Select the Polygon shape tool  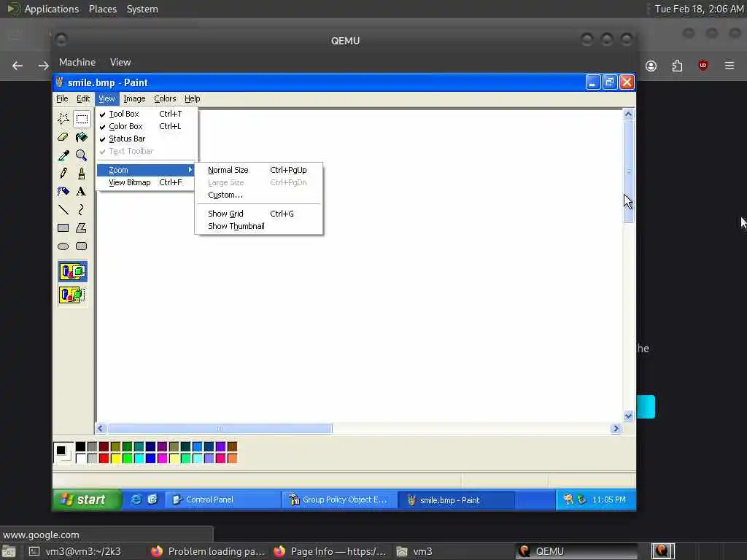(x=82, y=227)
